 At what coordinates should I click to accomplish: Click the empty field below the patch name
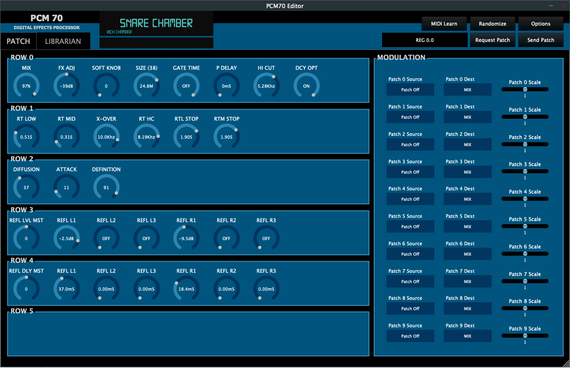[x=156, y=43]
